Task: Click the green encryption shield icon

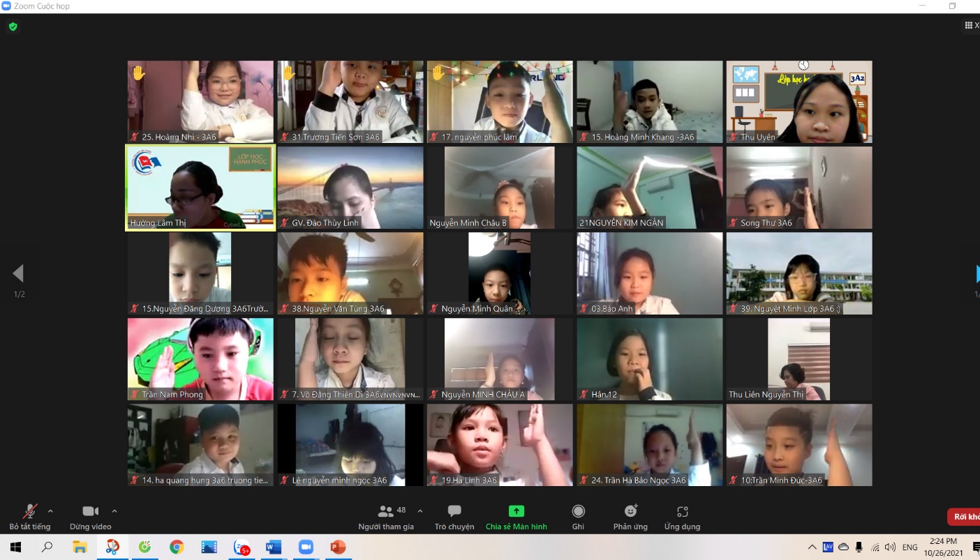Action: (x=13, y=27)
